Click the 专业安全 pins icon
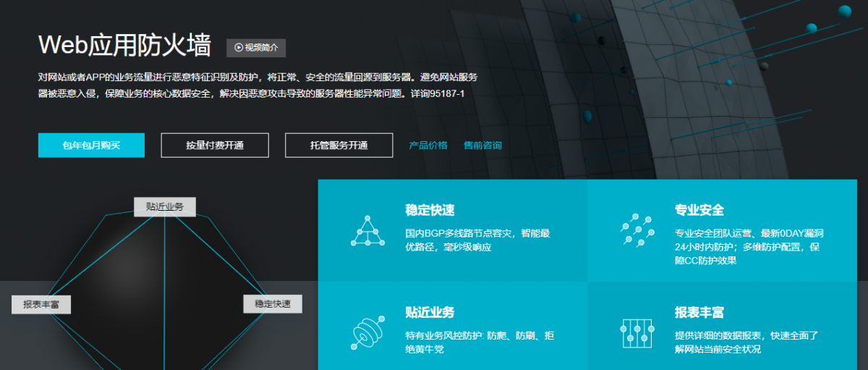 click(637, 231)
